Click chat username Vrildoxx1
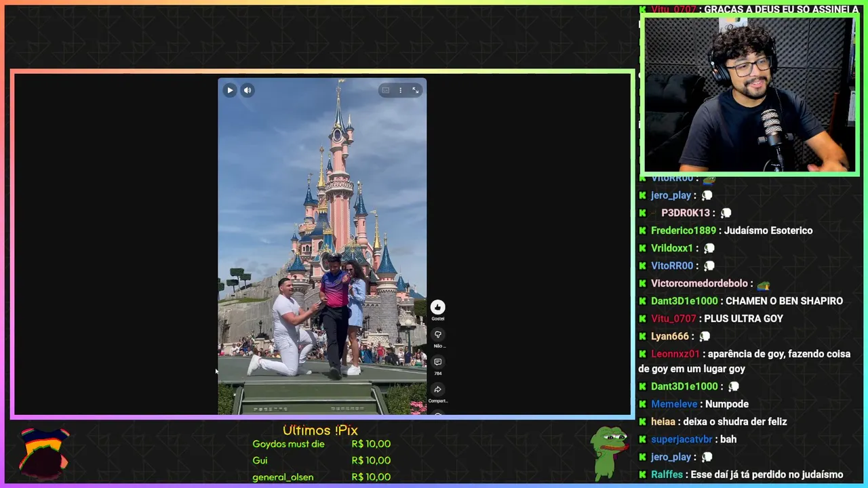The width and height of the screenshot is (868, 488). click(x=672, y=248)
